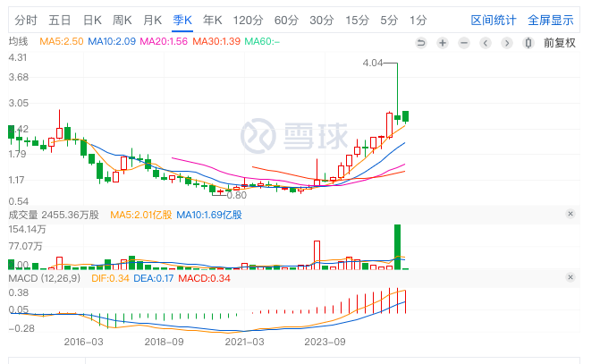Close the MACD indicator panel

570,277
